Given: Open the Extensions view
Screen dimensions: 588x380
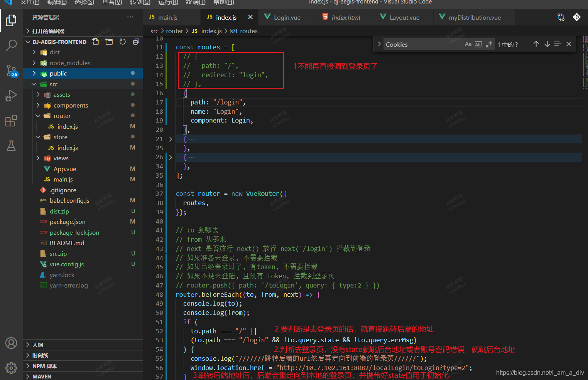Looking at the screenshot, I should pyautogui.click(x=11, y=121).
